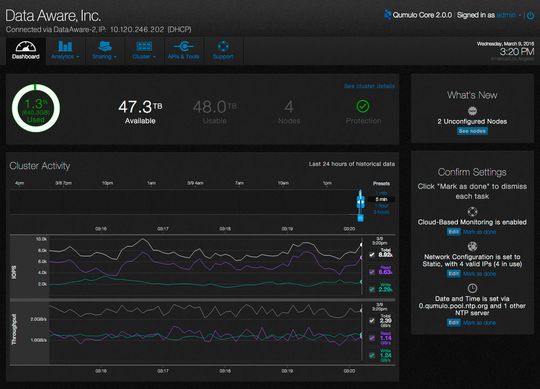Viewport: 540px width, 389px height.
Task: Click the Qumulo Core logo icon
Action: 387,15
